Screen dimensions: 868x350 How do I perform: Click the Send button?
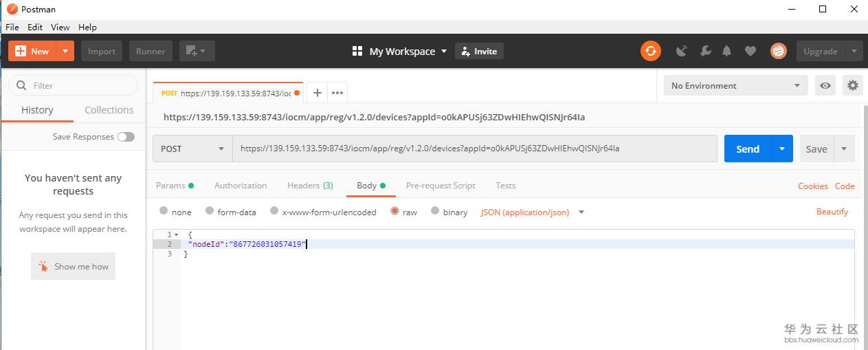tap(748, 149)
